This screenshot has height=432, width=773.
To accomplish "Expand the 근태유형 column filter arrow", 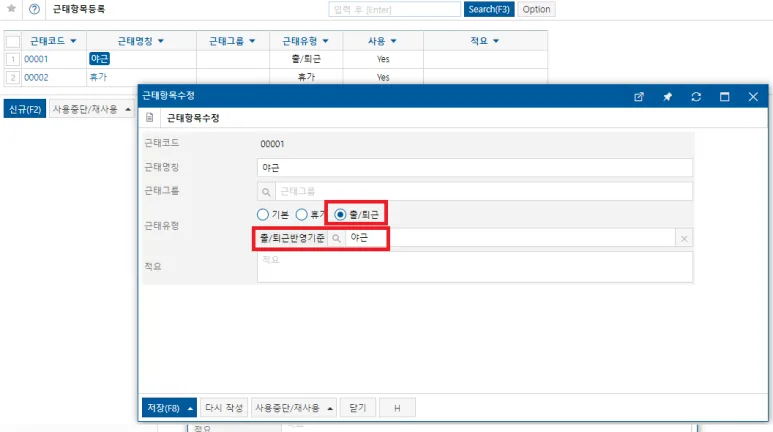I will (x=325, y=41).
